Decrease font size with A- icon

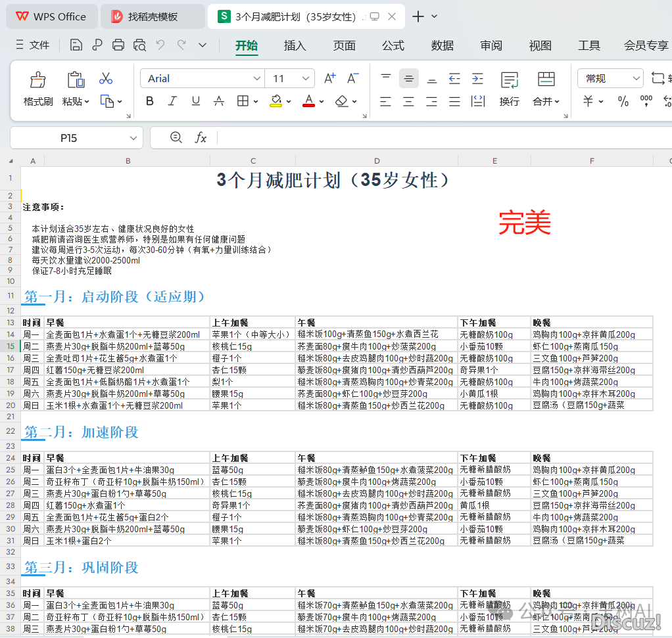click(352, 78)
